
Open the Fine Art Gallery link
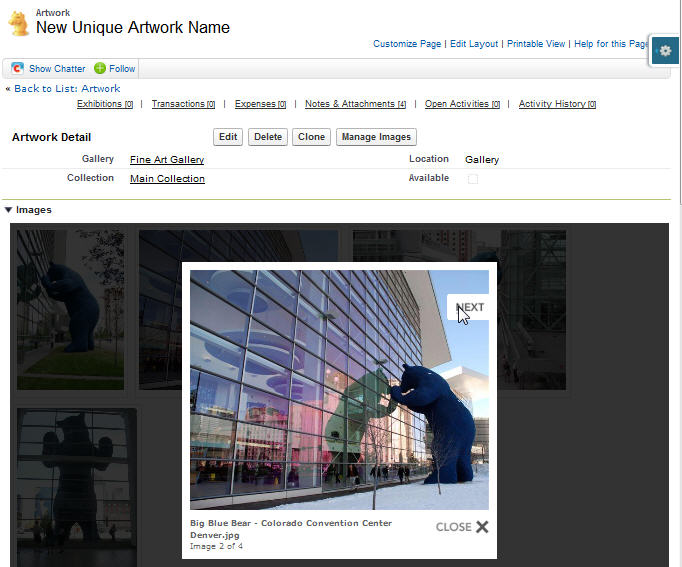pyautogui.click(x=167, y=160)
